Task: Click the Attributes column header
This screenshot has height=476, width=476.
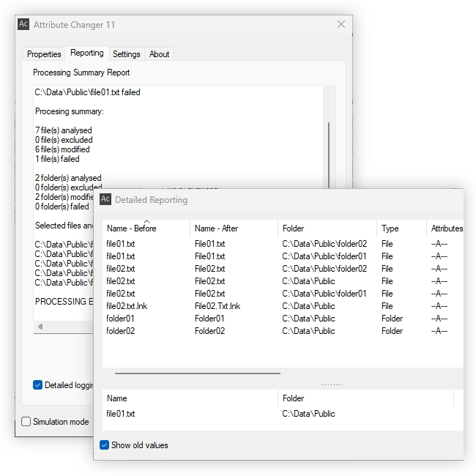Action: (x=445, y=228)
